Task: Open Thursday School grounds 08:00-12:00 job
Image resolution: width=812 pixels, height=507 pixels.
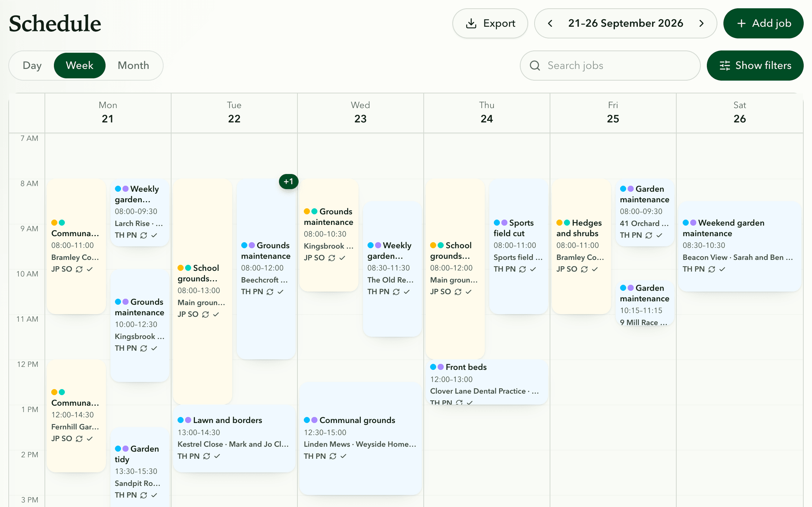Action: point(455,269)
